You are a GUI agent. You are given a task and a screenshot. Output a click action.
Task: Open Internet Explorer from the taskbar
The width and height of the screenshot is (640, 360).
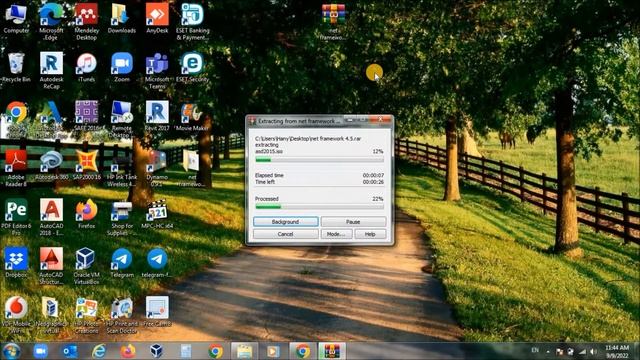click(99, 351)
